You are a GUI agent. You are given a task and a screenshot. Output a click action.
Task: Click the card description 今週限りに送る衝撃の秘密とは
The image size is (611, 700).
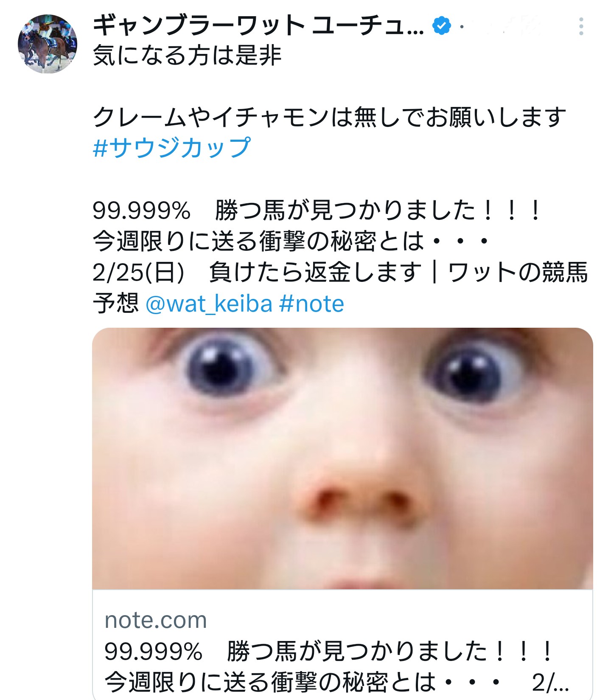coord(302,683)
